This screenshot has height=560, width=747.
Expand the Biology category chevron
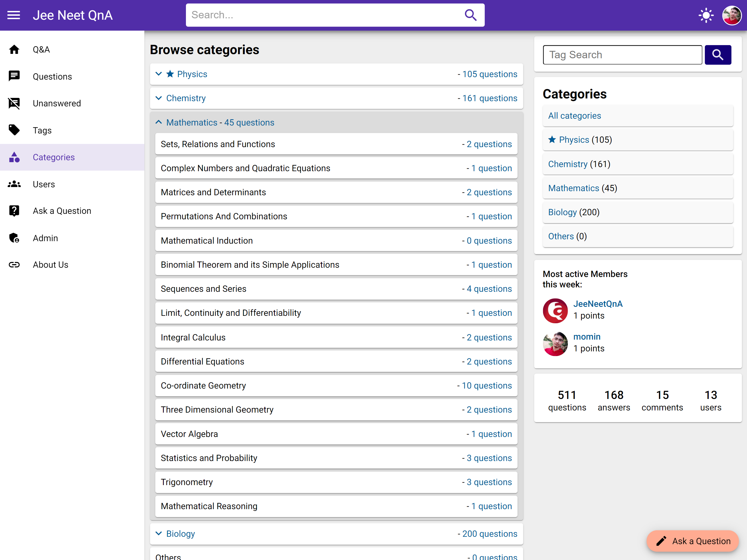point(158,534)
